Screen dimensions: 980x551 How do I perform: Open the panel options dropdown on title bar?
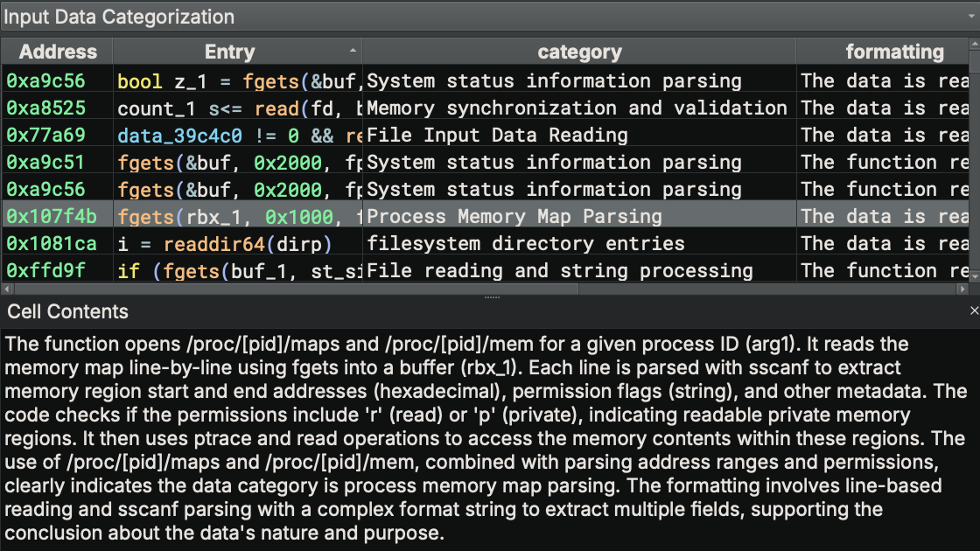click(x=972, y=16)
